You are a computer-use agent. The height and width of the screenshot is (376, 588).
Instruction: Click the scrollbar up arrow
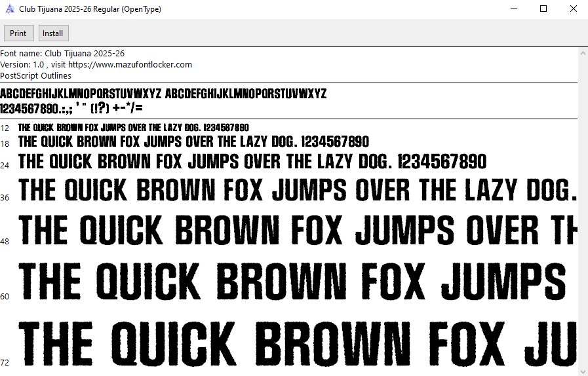tap(583, 53)
